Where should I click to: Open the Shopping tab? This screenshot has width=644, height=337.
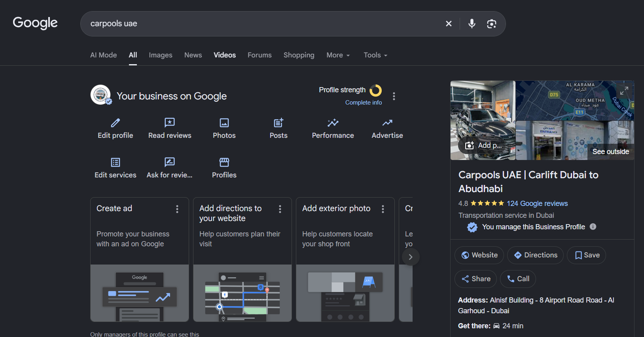pyautogui.click(x=299, y=55)
